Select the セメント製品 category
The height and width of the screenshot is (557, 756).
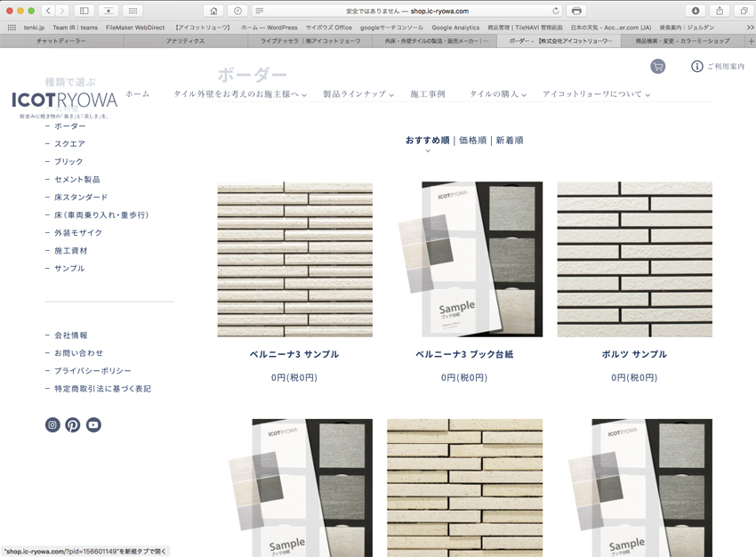pyautogui.click(x=77, y=180)
